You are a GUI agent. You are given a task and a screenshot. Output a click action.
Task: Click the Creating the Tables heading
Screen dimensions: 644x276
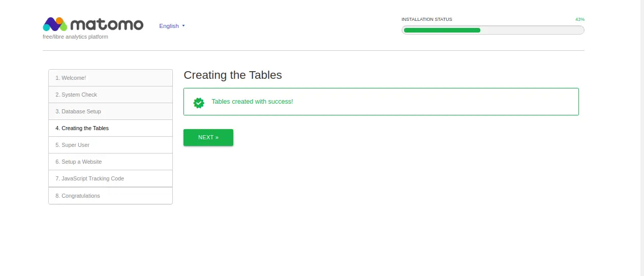pos(232,75)
